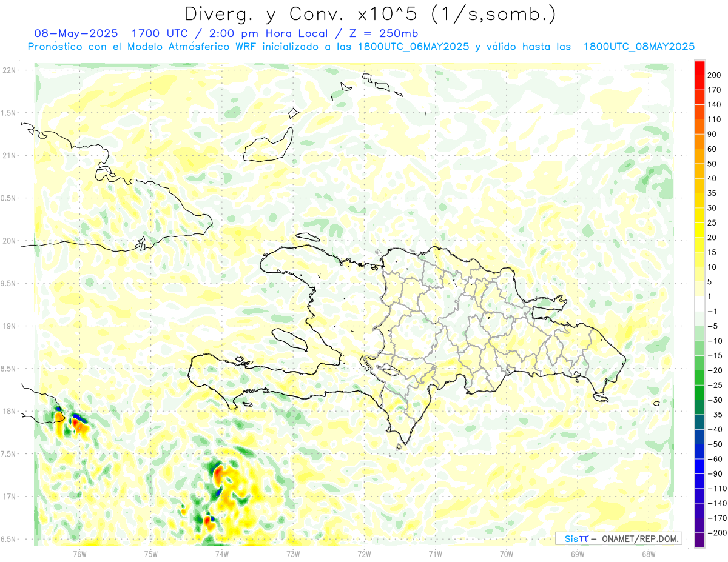This screenshot has width=728, height=562.
Task: Click the positive 40 colorbar label
Action: point(712,178)
